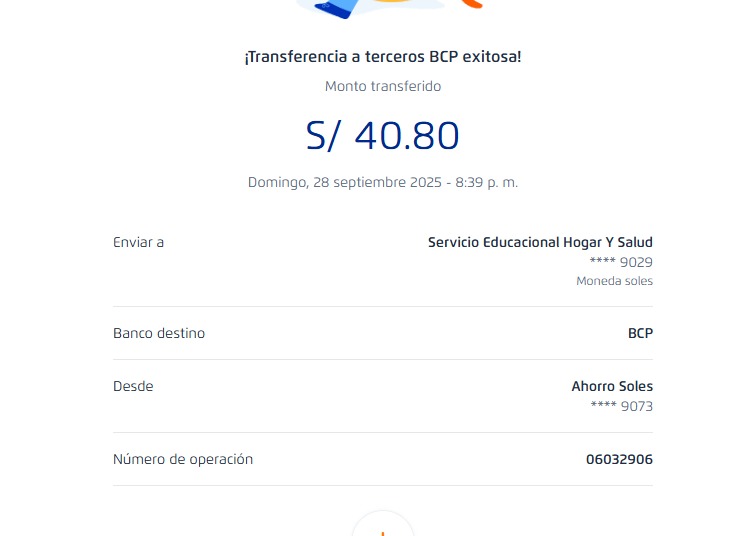Select the Número de operación label
This screenshot has width=740, height=536.
click(183, 459)
